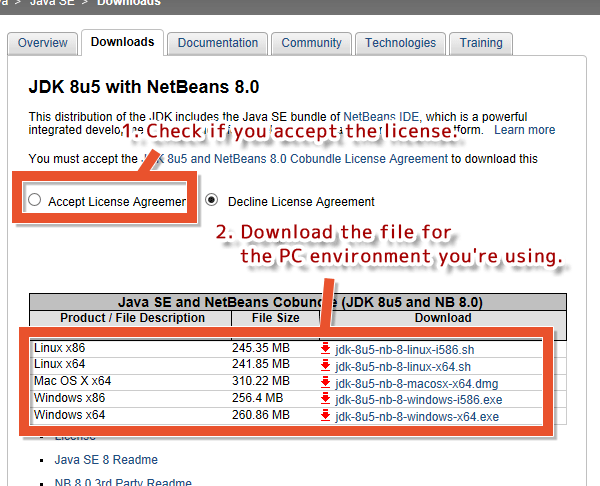Click the 241.85 MB file size
600x486 pixels.
261,364
